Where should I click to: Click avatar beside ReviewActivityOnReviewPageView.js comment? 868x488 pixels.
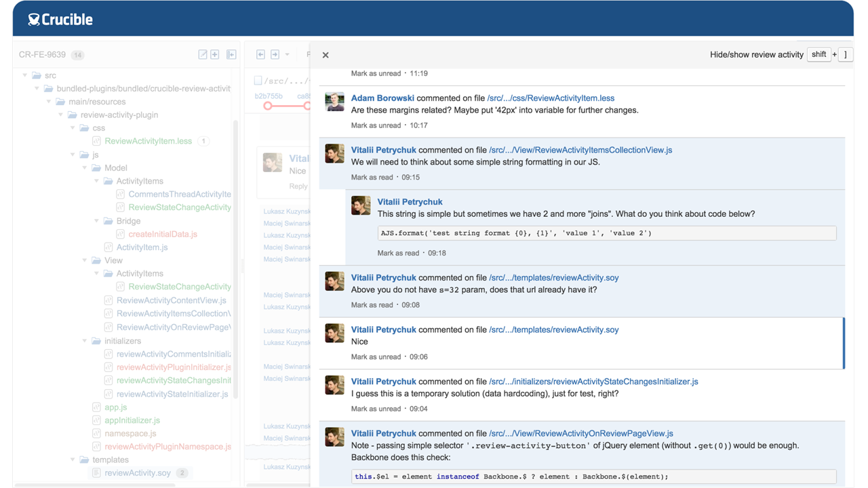(x=334, y=437)
